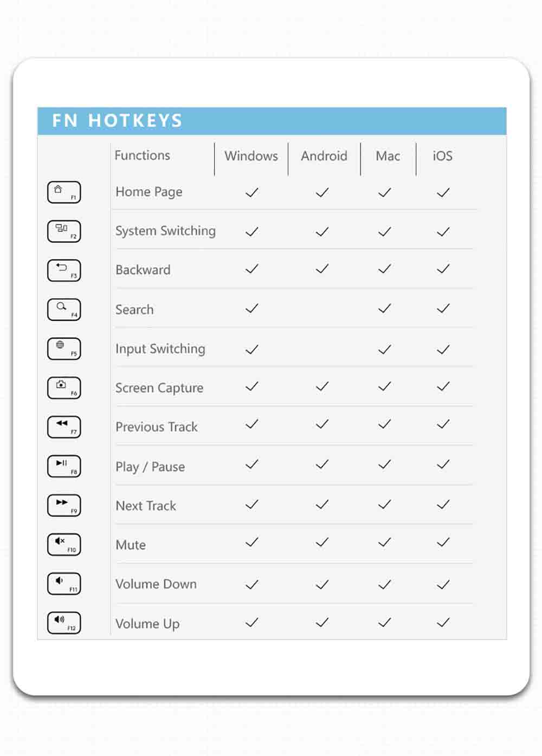
Task: Click the F12 Volume Up key icon
Action: (x=64, y=623)
